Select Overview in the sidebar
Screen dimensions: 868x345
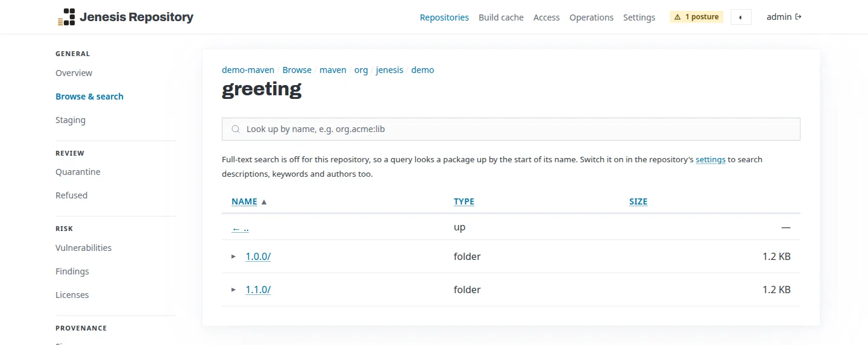coord(74,73)
